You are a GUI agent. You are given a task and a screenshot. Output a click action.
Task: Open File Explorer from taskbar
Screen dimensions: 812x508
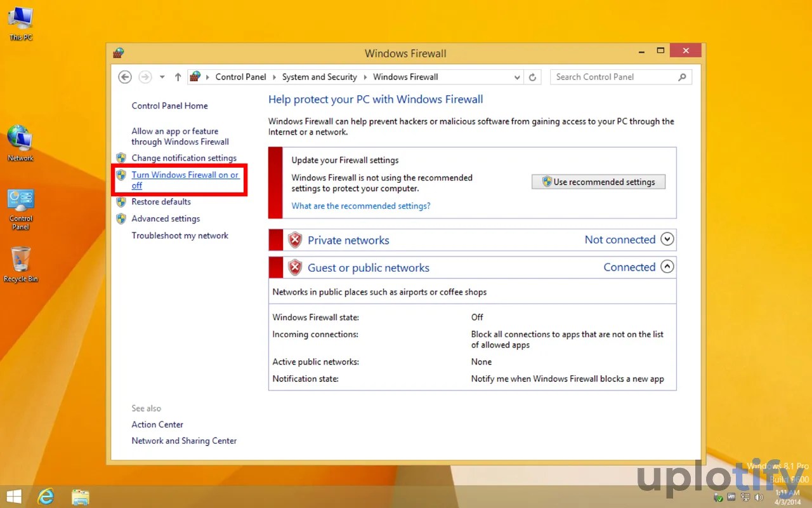click(x=80, y=496)
